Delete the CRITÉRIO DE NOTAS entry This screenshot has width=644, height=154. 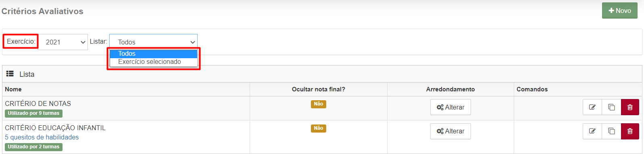pyautogui.click(x=630, y=107)
